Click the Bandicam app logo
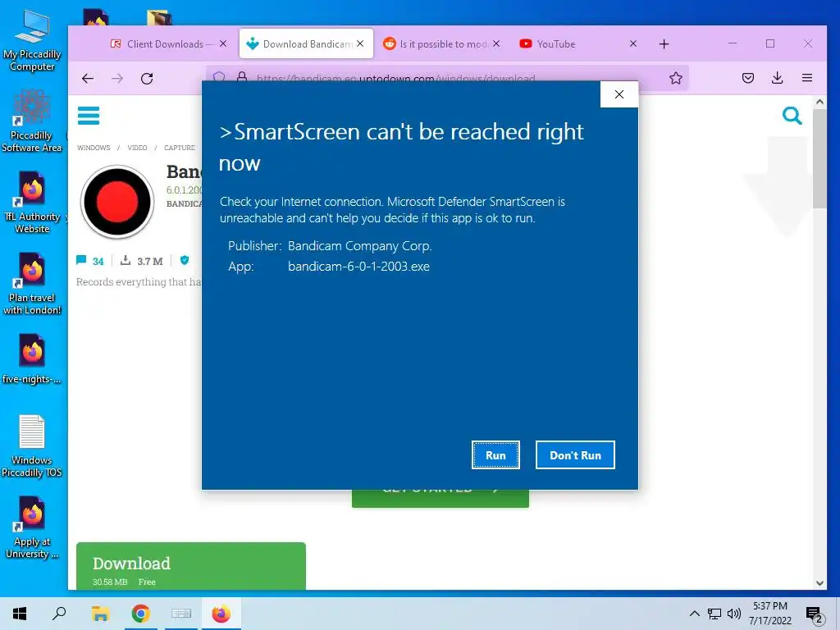Viewport: 840px width, 630px height. (x=117, y=202)
